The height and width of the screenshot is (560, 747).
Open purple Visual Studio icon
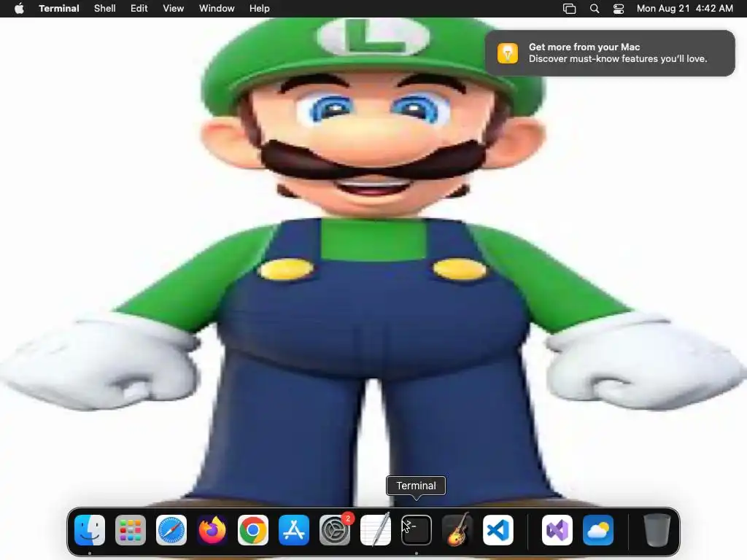pyautogui.click(x=557, y=530)
